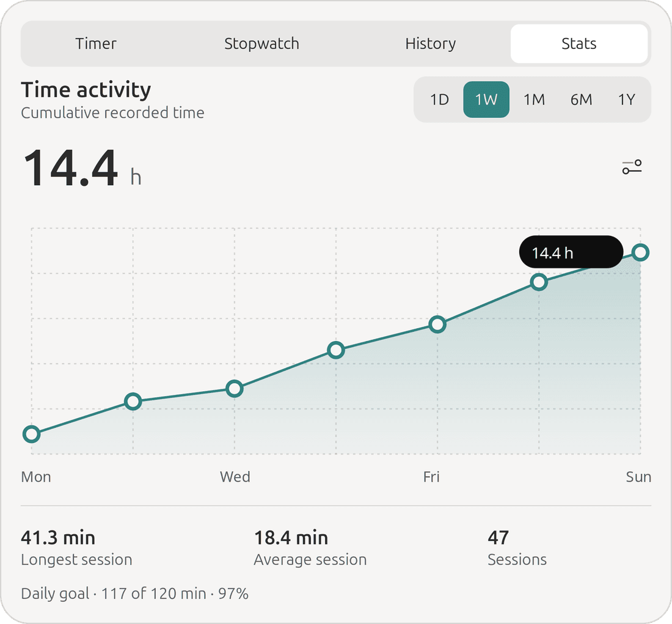Click the 'Average session' label
672x624 pixels.
tap(310, 560)
